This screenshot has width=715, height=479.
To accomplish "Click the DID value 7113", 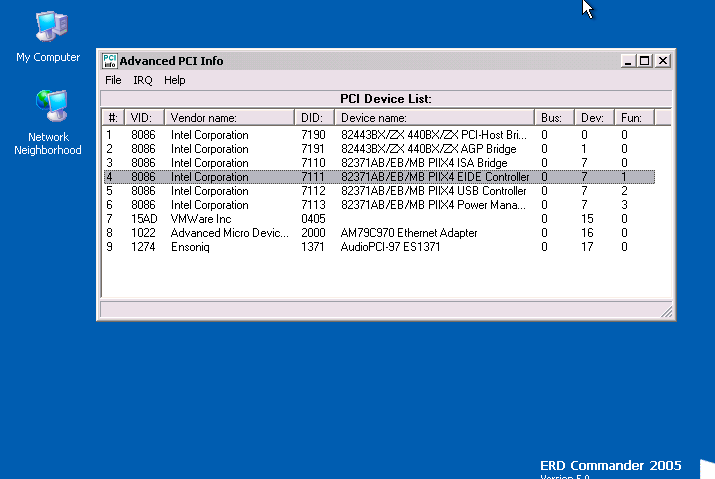I will point(313,205).
